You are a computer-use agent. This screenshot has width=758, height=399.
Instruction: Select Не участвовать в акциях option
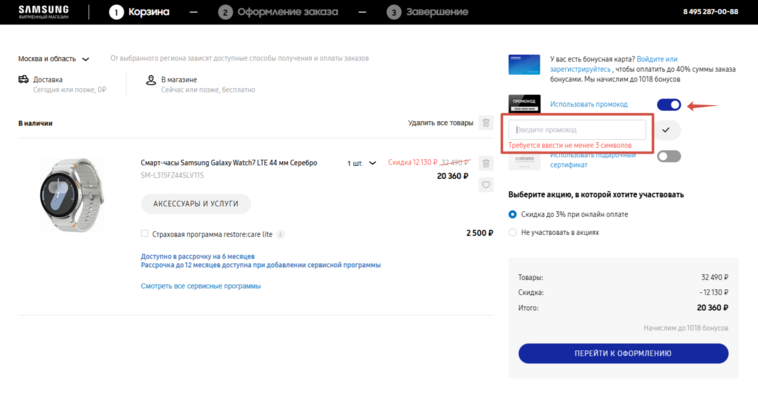click(512, 233)
